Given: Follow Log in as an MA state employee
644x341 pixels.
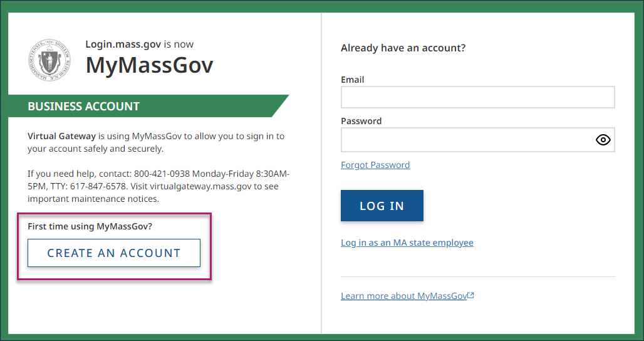Looking at the screenshot, I should (407, 243).
